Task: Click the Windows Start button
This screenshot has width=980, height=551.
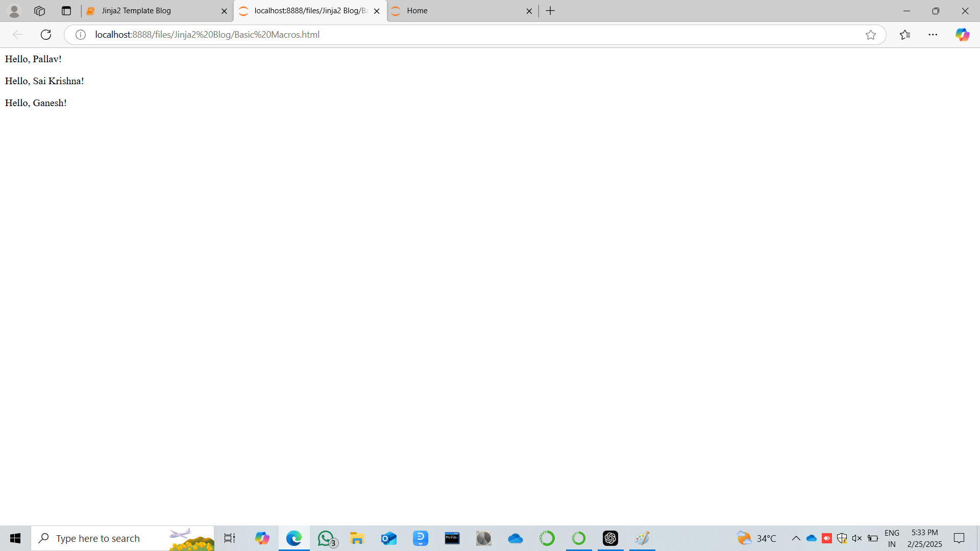Action: 15,538
